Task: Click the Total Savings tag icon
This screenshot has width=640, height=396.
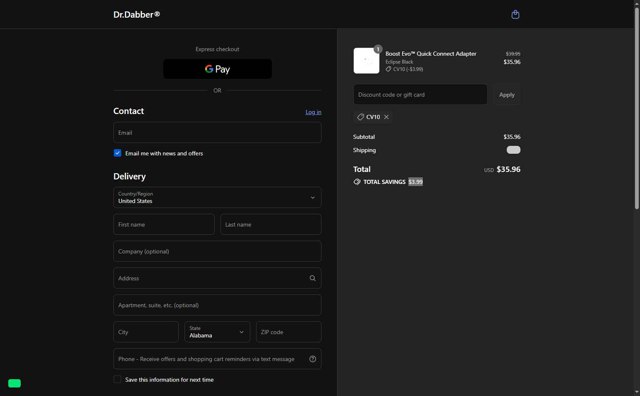Action: click(357, 182)
